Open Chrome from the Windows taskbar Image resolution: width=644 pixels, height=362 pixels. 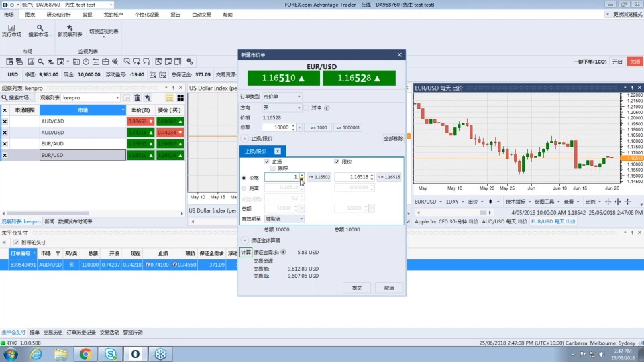point(85,354)
